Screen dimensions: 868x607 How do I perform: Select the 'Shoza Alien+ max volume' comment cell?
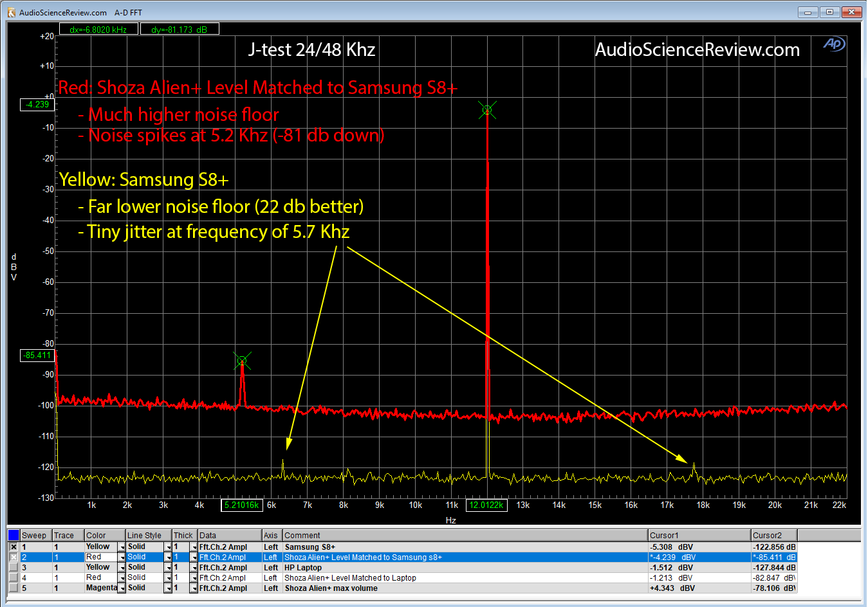pos(465,588)
